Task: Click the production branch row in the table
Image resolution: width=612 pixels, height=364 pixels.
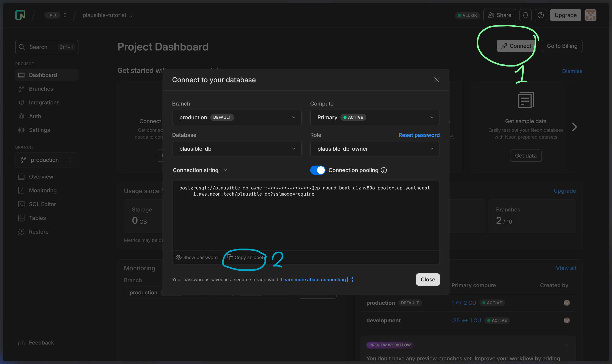Action: tap(468, 303)
